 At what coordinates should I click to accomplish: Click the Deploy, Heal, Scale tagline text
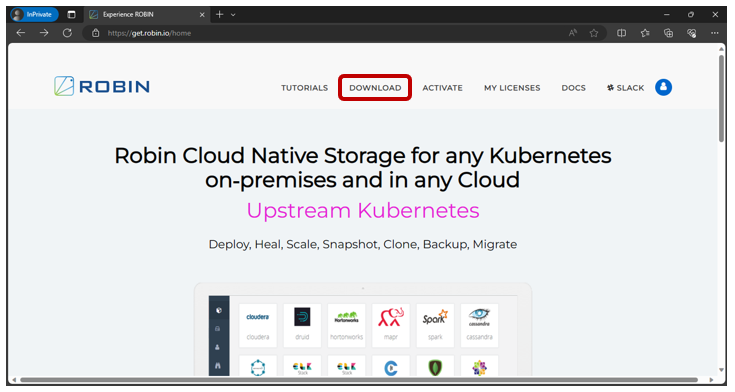click(363, 244)
